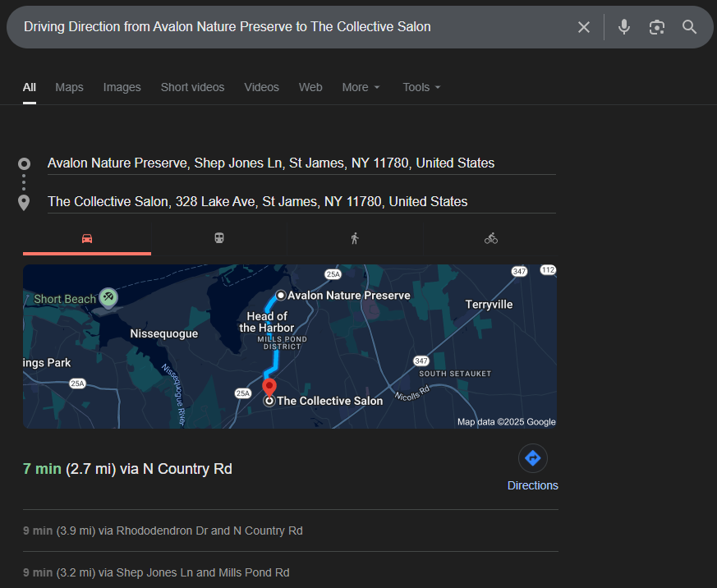The width and height of the screenshot is (717, 588).
Task: Open search by image lens icon
Action: click(656, 27)
